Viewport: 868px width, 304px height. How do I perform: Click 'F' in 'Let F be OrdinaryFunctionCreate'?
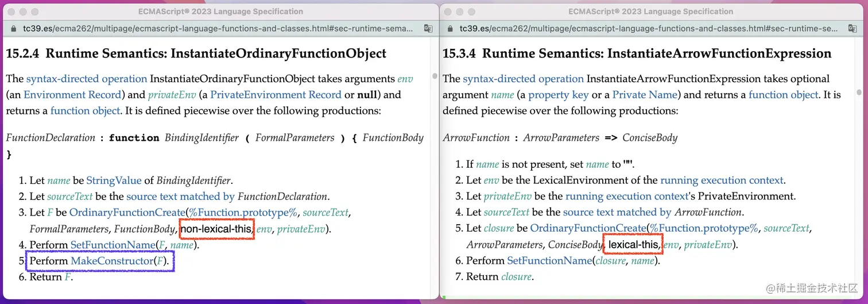pyautogui.click(x=50, y=213)
